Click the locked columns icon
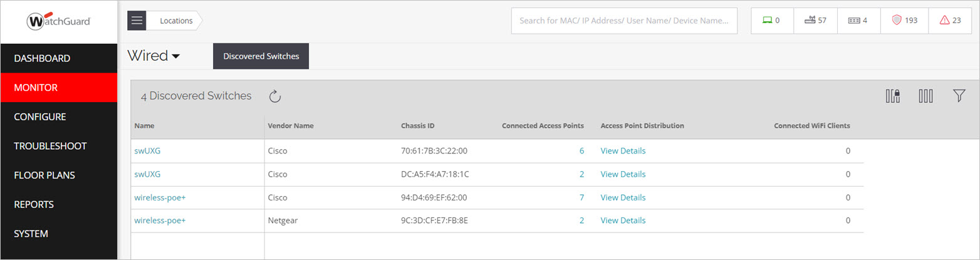980x260 pixels. coord(893,96)
